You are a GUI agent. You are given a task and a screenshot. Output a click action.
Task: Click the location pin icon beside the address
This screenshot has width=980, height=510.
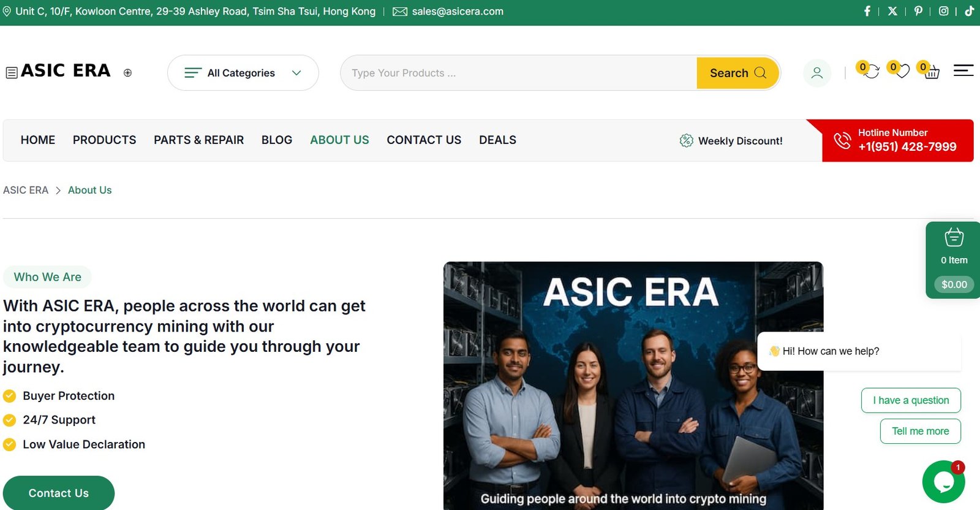coord(7,11)
